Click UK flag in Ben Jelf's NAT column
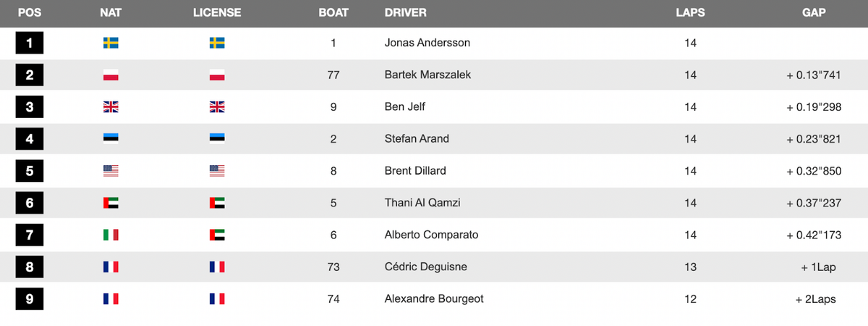This screenshot has height=326, width=868. pyautogui.click(x=111, y=106)
